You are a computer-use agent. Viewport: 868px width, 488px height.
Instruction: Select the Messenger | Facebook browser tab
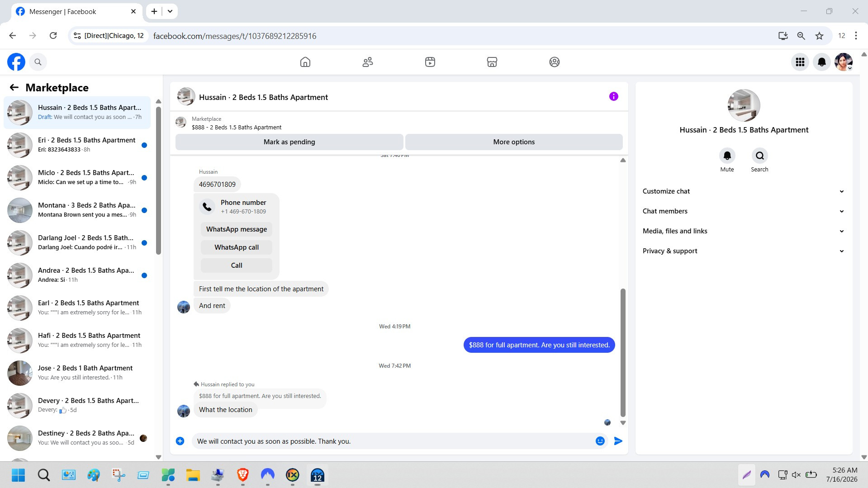pos(76,11)
